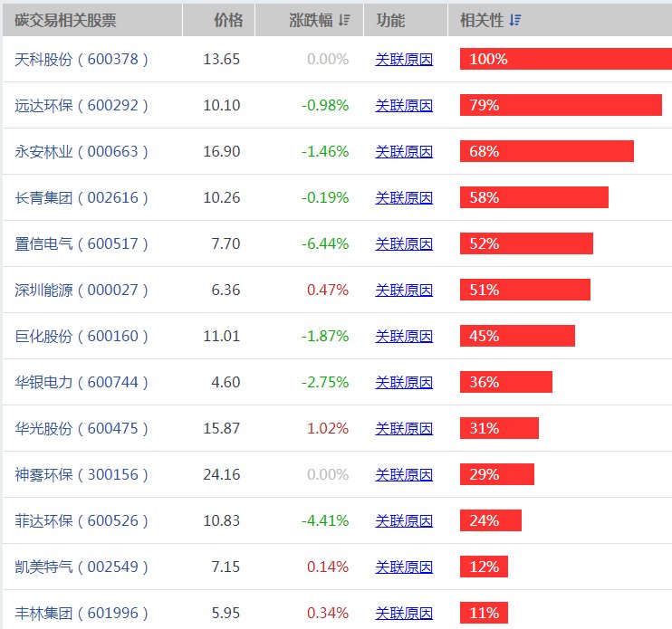Open 关联原因 for 华银电力
672x629 pixels.
click(404, 382)
